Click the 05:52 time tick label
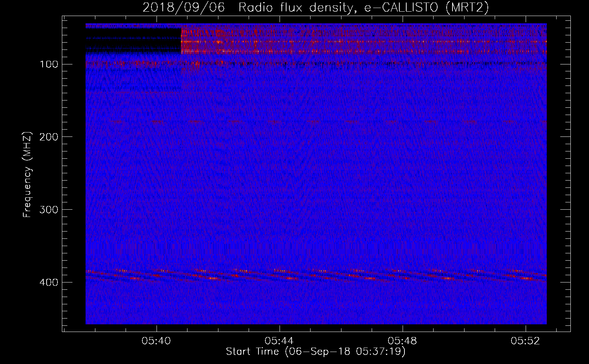Image resolution: width=589 pixels, height=364 pixels. (525, 341)
